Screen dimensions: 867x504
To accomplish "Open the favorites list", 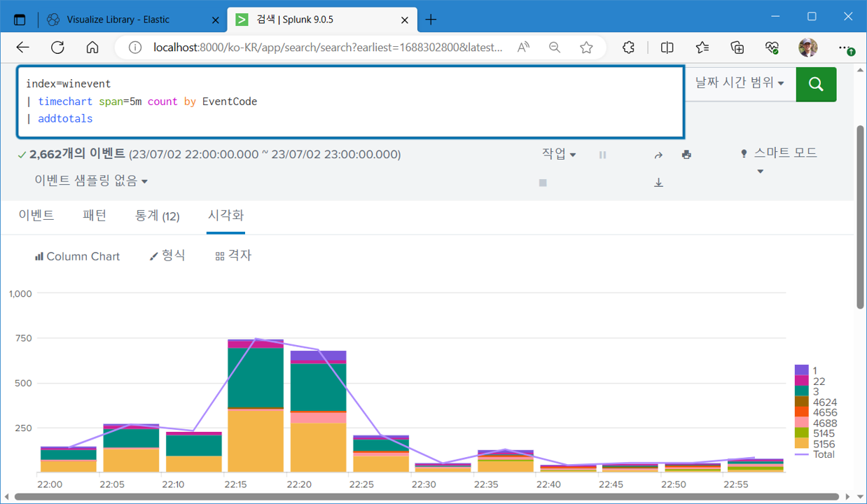I will 702,47.
